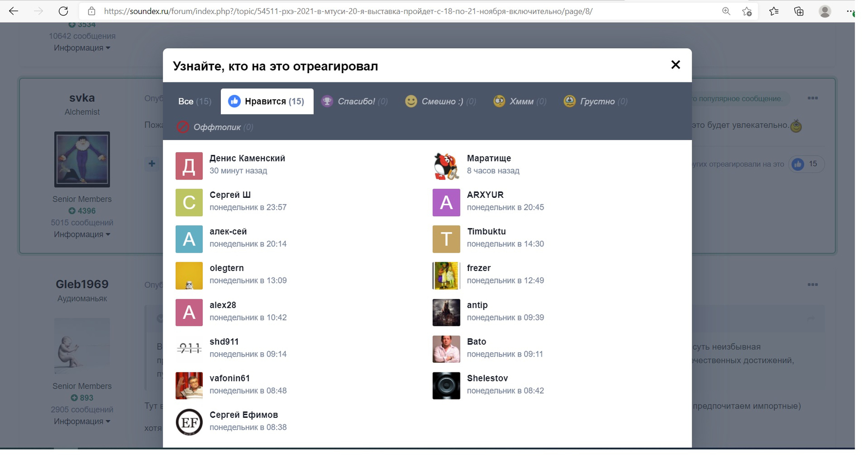Open the Оффтопик (0) tab

[x=215, y=127]
